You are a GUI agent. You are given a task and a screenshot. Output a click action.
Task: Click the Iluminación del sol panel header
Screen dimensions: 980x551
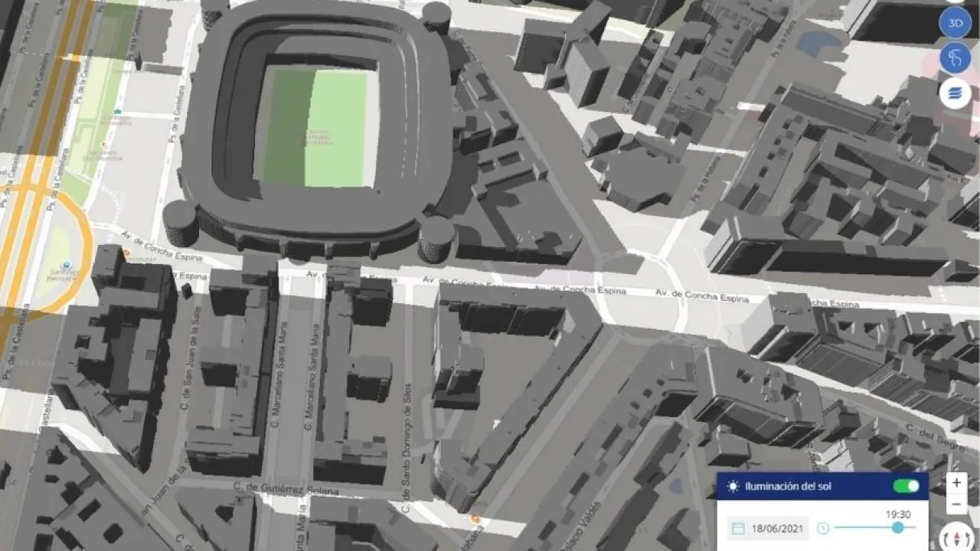[x=822, y=486]
